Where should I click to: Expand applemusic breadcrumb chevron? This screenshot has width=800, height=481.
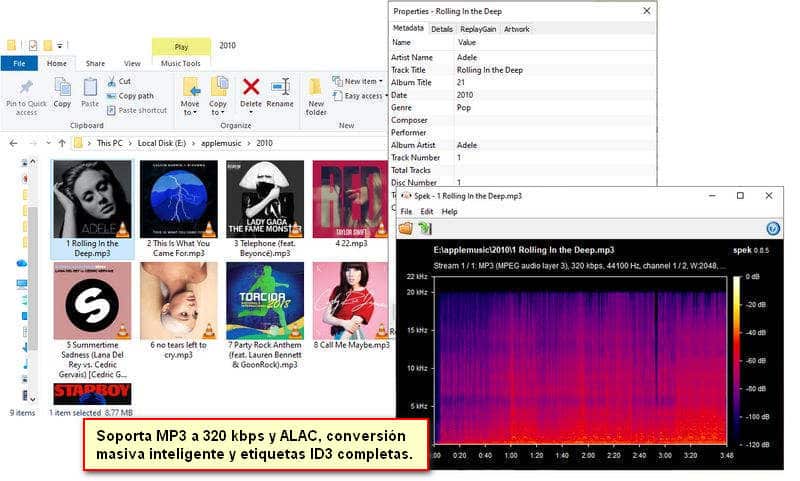pos(248,143)
